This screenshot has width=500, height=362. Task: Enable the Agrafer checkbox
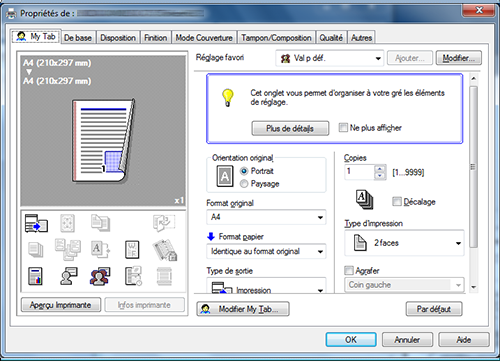pyautogui.click(x=349, y=270)
